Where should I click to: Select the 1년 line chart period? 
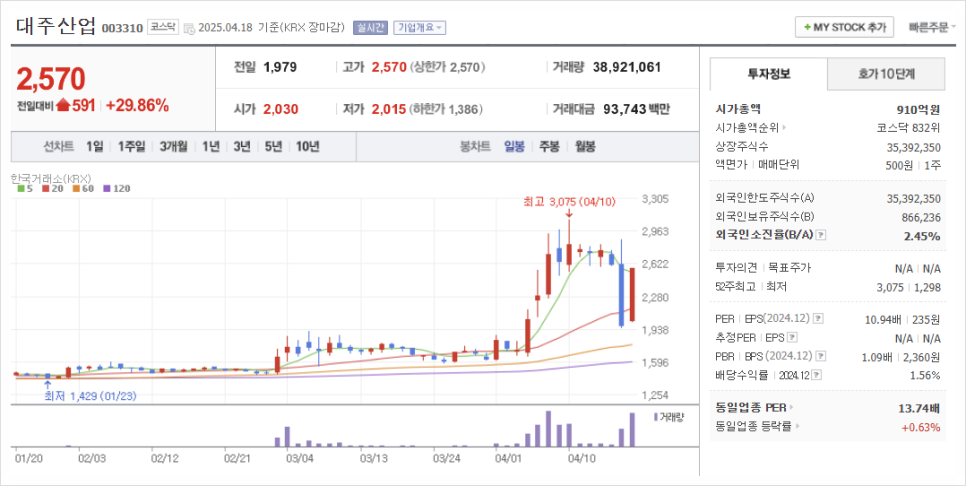(x=210, y=147)
